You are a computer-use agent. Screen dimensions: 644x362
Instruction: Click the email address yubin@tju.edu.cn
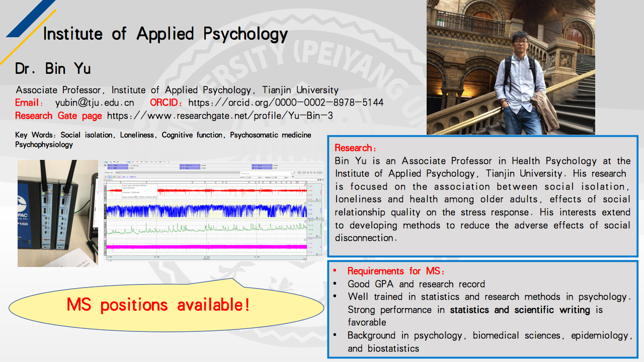click(95, 103)
